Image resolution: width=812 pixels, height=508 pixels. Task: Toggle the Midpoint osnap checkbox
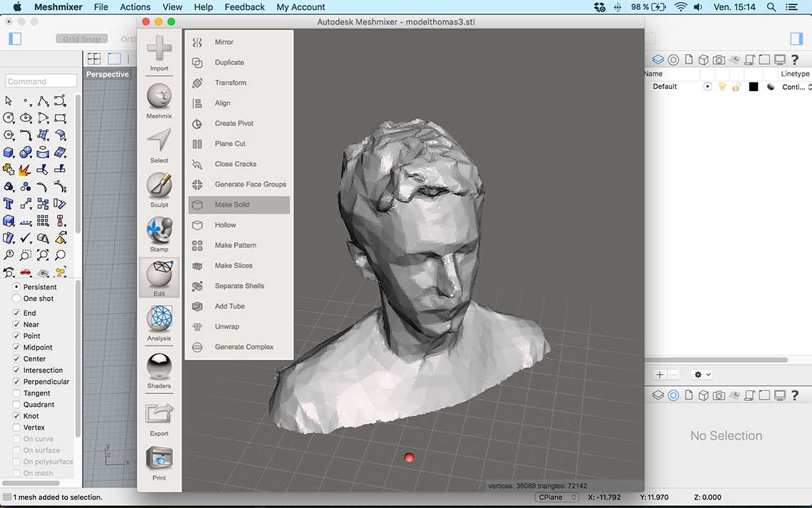(16, 347)
